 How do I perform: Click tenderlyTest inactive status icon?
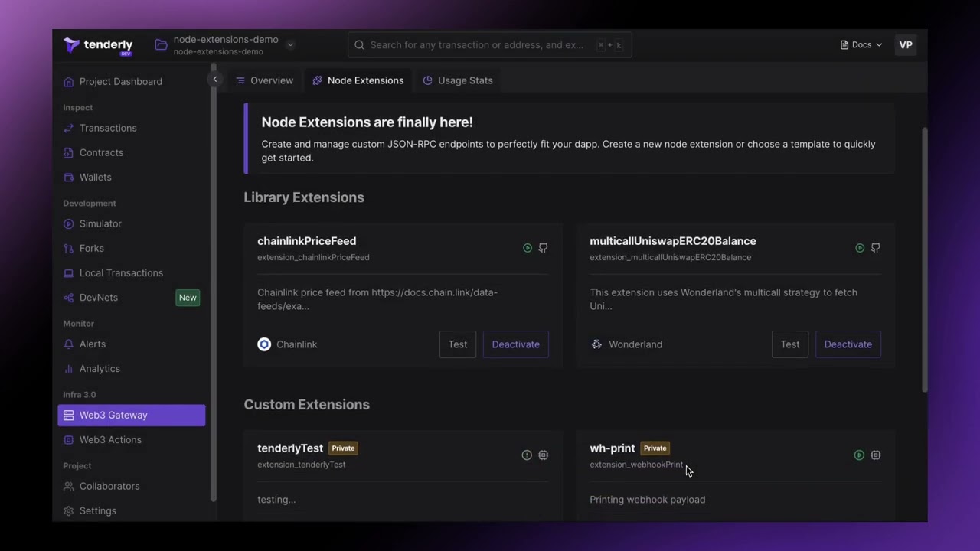coord(527,455)
